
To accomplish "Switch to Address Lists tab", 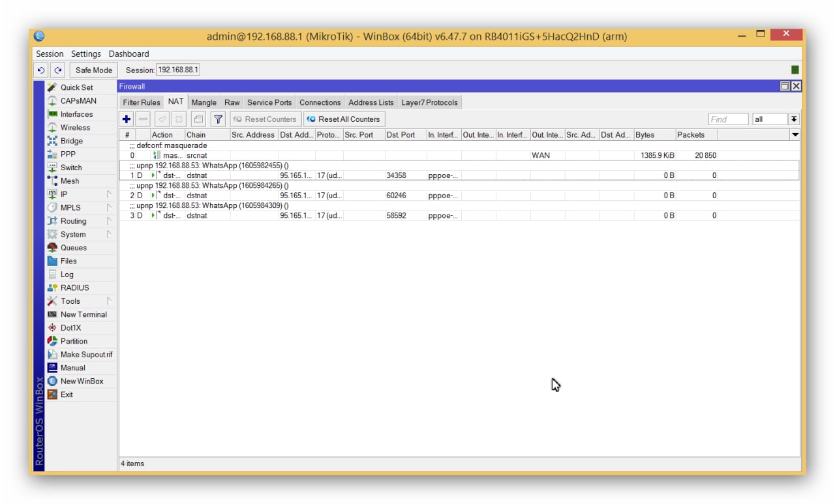I will coord(371,102).
